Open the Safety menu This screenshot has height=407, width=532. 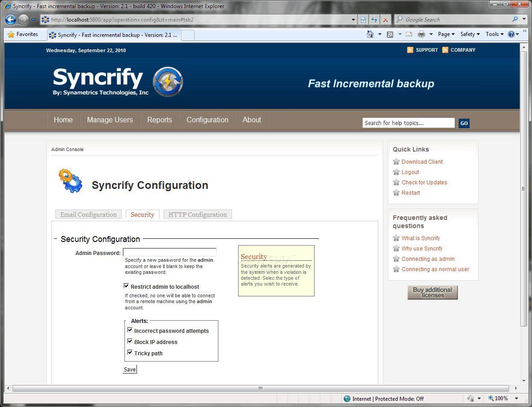coord(470,34)
